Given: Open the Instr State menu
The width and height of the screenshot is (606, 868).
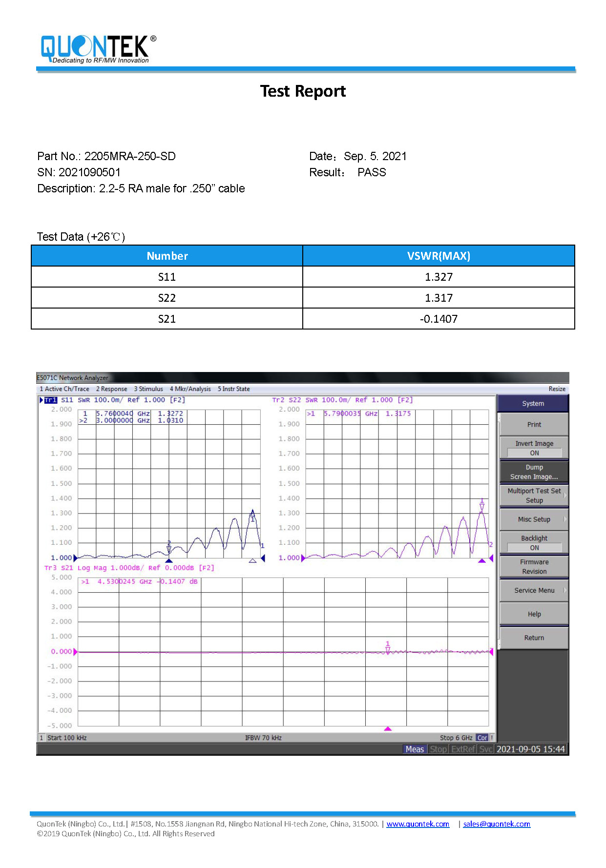Looking at the screenshot, I should [x=234, y=389].
